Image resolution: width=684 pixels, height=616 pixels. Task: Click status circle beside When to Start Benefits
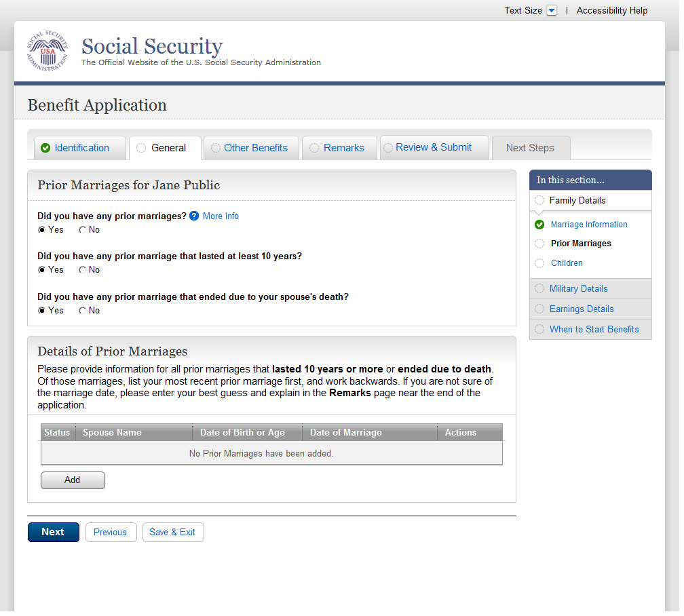[539, 330]
